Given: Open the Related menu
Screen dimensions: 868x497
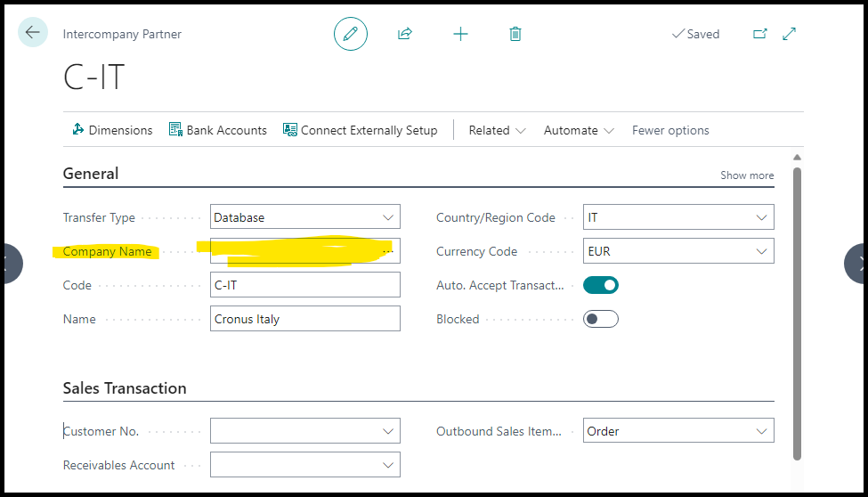Looking at the screenshot, I should (498, 130).
